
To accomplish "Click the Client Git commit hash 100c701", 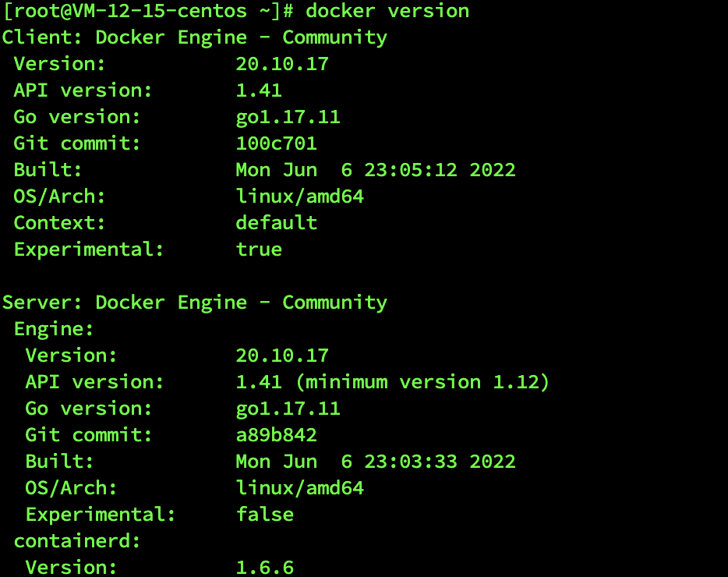I will click(276, 143).
